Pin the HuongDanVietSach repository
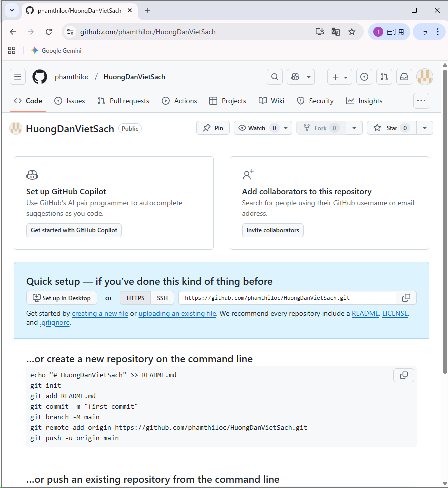Viewport: 448px width, 488px height. [x=213, y=128]
